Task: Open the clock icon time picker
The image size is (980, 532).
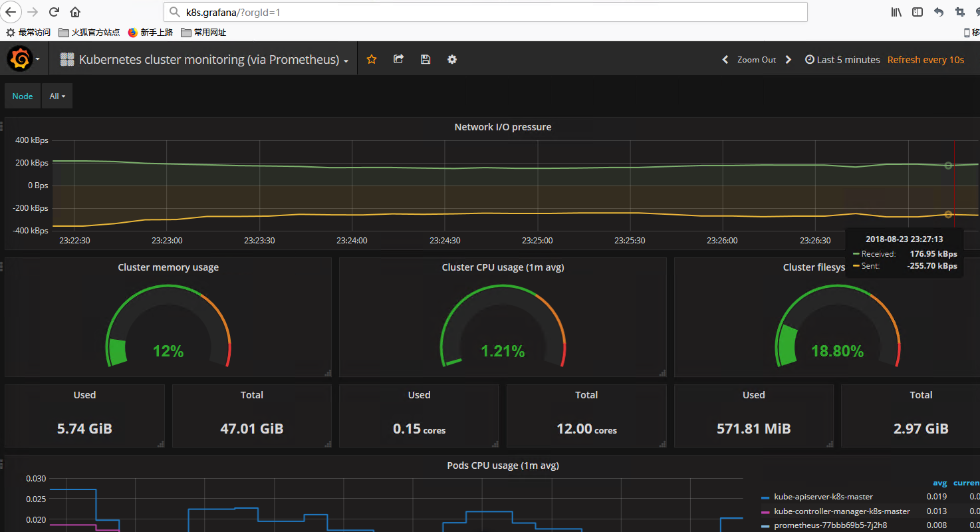Action: coord(810,60)
